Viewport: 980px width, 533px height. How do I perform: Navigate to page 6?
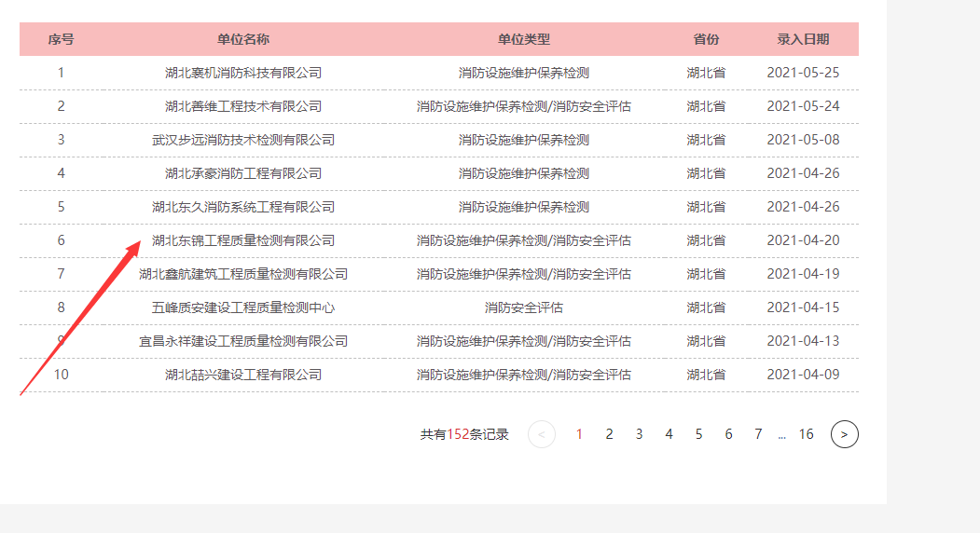728,434
